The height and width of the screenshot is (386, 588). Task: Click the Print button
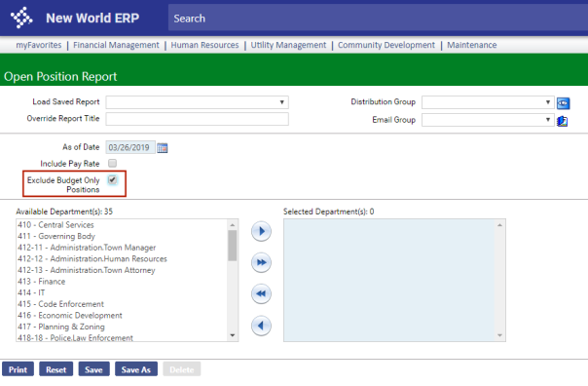click(x=18, y=369)
